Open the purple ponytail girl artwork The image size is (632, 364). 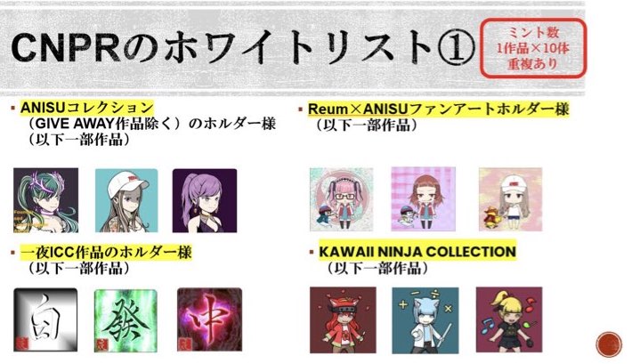tap(205, 200)
